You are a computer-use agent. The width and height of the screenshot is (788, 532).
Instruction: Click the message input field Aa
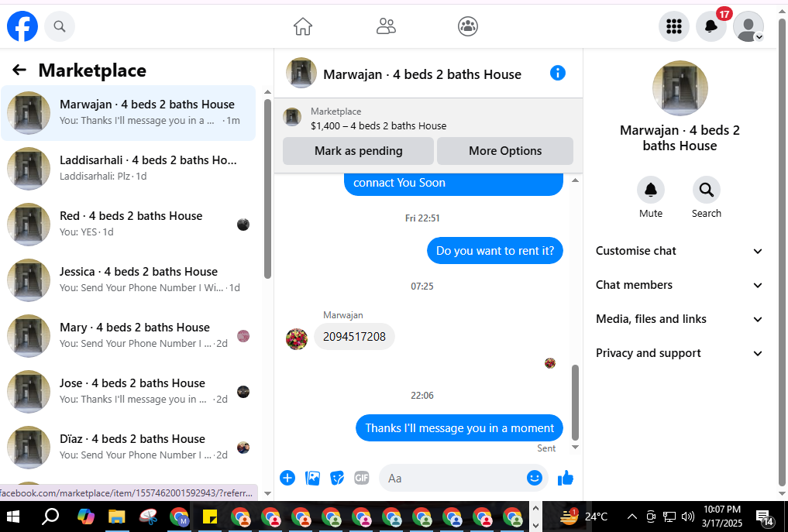[x=463, y=478]
